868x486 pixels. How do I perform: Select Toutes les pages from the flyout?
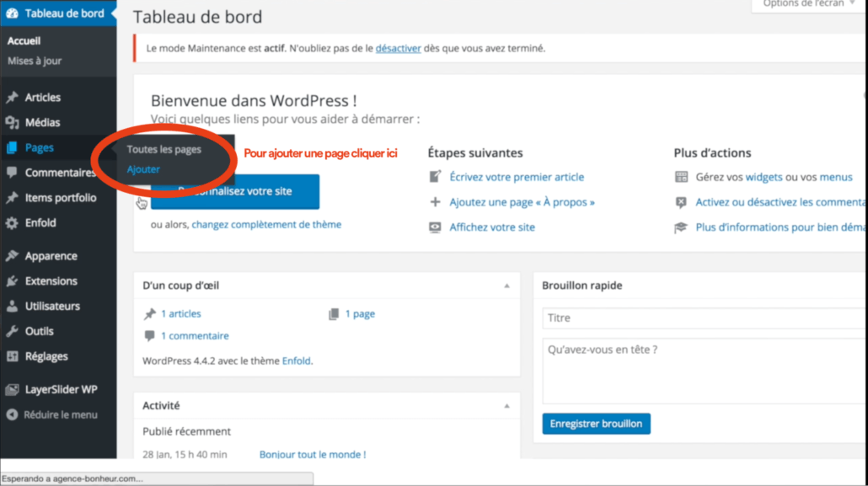pos(163,149)
